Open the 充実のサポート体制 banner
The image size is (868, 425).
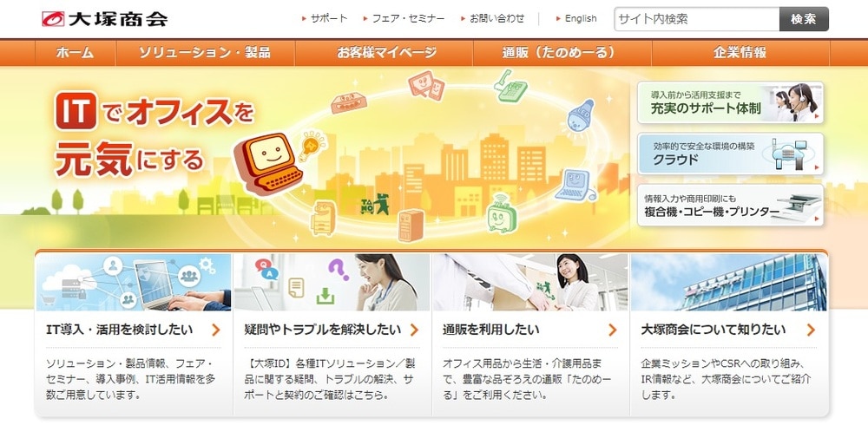[x=730, y=102]
